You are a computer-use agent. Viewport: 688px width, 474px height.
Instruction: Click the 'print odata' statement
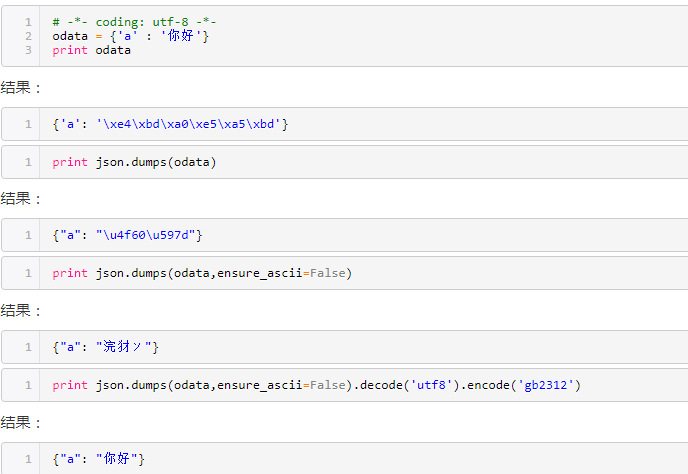point(91,50)
